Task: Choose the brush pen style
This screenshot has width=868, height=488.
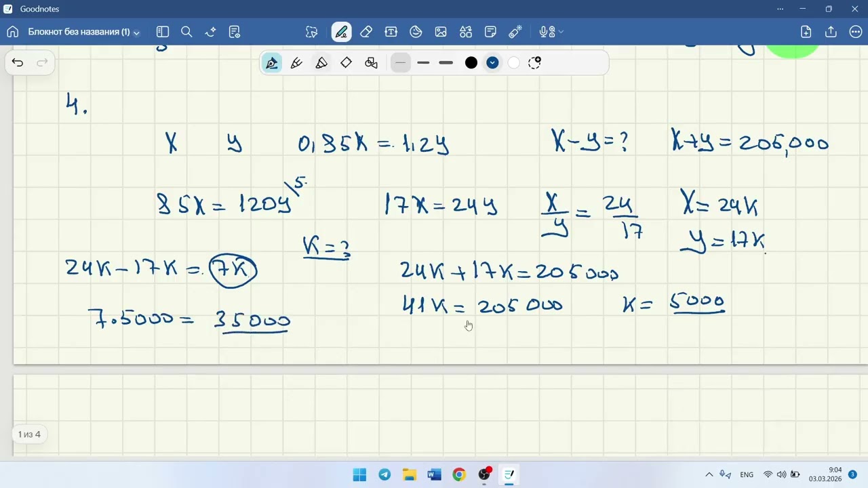Action: tap(321, 63)
